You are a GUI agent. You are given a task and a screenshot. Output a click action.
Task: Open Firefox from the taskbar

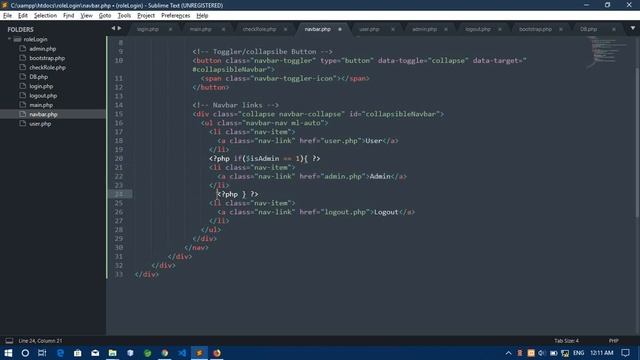pos(217,353)
